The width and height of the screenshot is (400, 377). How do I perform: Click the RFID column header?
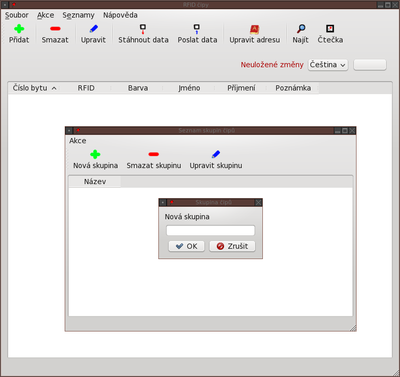tap(86, 88)
